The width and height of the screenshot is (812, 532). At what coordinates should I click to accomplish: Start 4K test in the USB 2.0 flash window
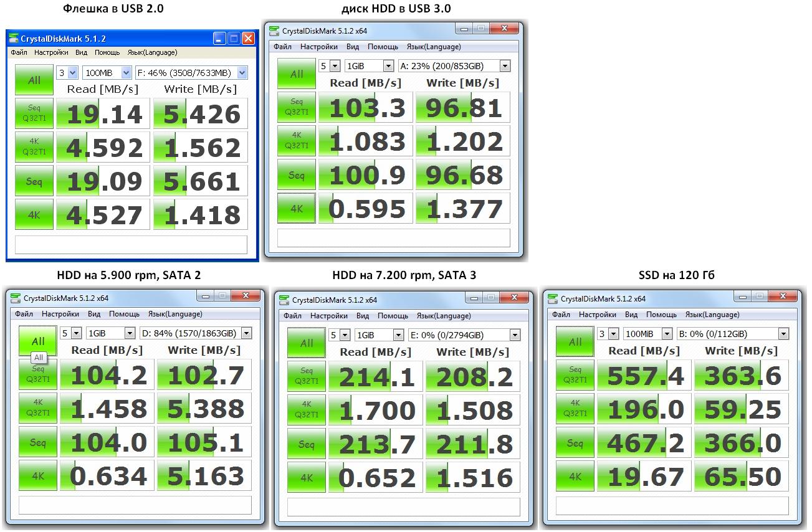point(34,214)
